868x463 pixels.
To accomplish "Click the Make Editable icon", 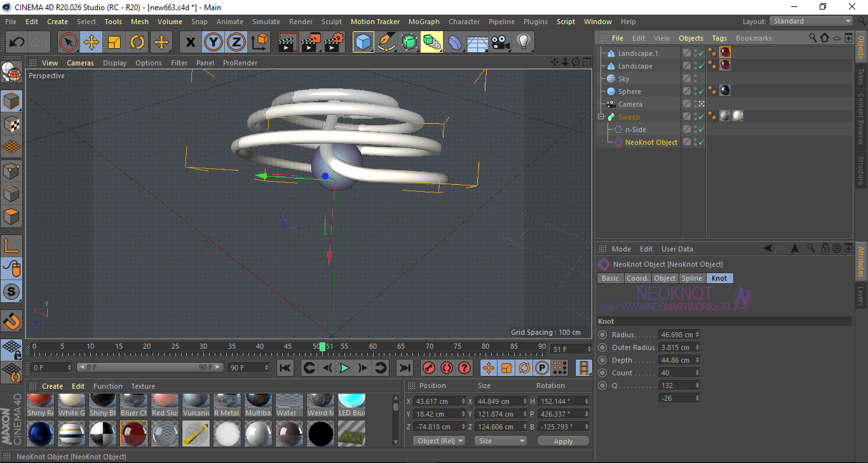I will point(11,73).
